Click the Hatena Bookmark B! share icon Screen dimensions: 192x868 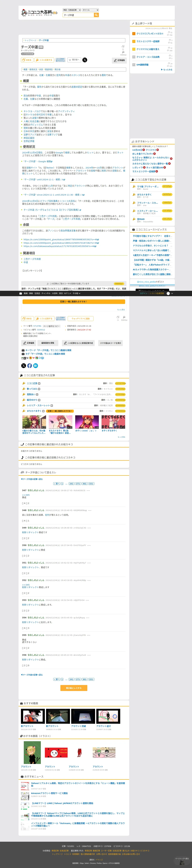tap(36, 366)
